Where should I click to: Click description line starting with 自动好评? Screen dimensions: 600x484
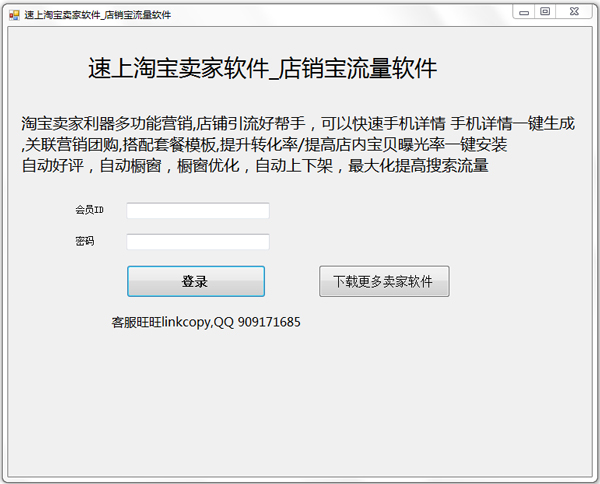[x=255, y=166]
